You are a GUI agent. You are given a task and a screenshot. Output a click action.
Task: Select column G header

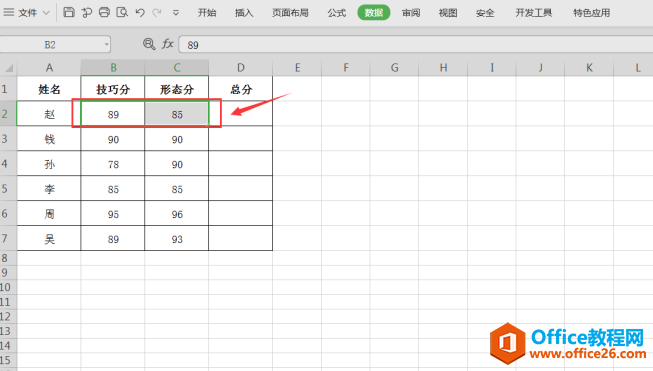tap(394, 67)
